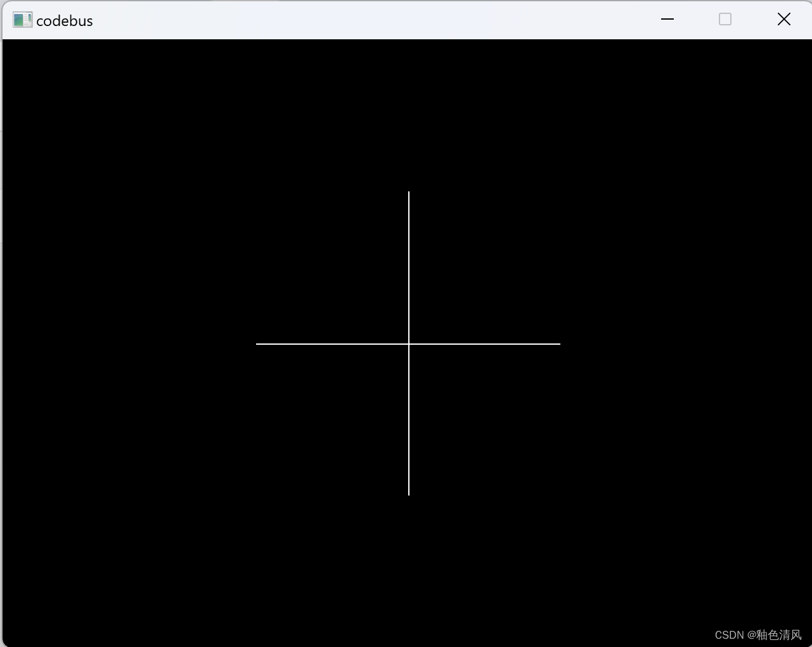Click the codebus window app icon
Screen dimensions: 812x647
click(x=22, y=20)
